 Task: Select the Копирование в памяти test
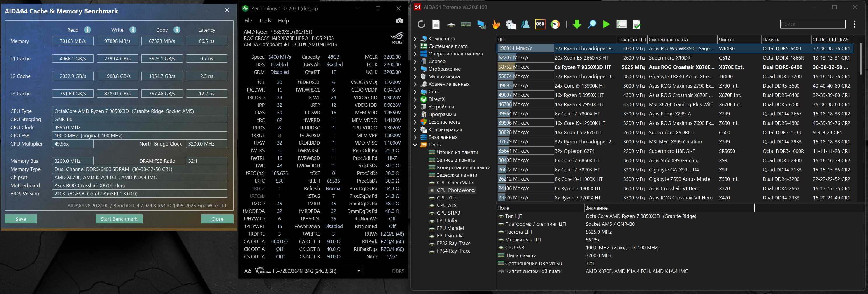[463, 168]
